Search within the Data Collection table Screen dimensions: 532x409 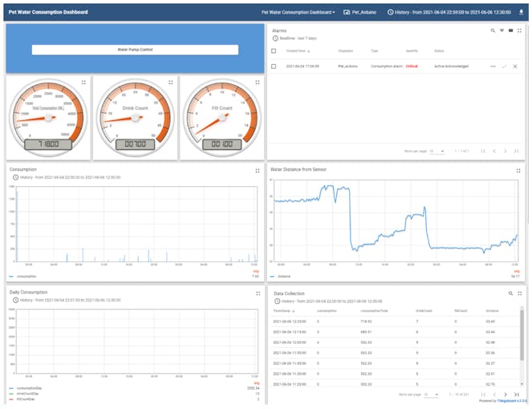[510, 294]
